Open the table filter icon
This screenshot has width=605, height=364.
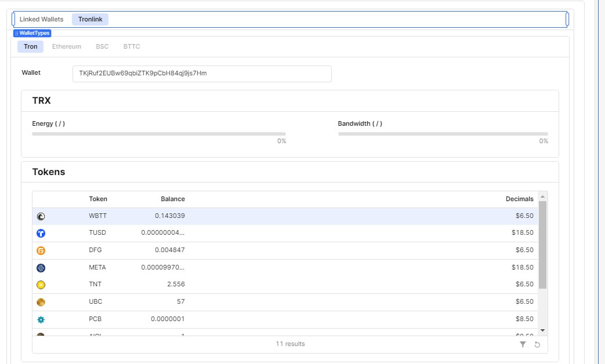(523, 344)
